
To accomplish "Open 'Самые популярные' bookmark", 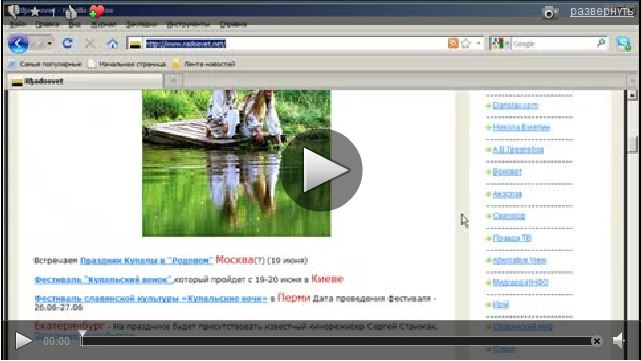I will pos(45,64).
